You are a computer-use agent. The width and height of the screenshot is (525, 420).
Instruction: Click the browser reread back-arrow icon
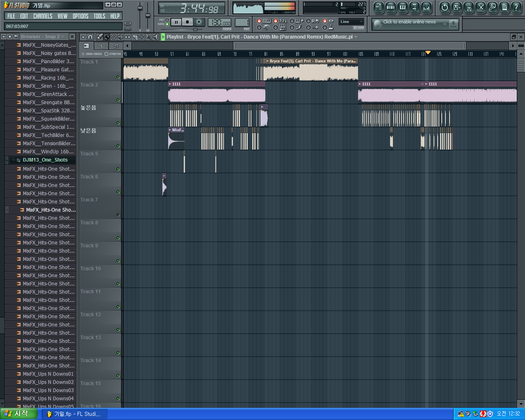tap(16, 37)
